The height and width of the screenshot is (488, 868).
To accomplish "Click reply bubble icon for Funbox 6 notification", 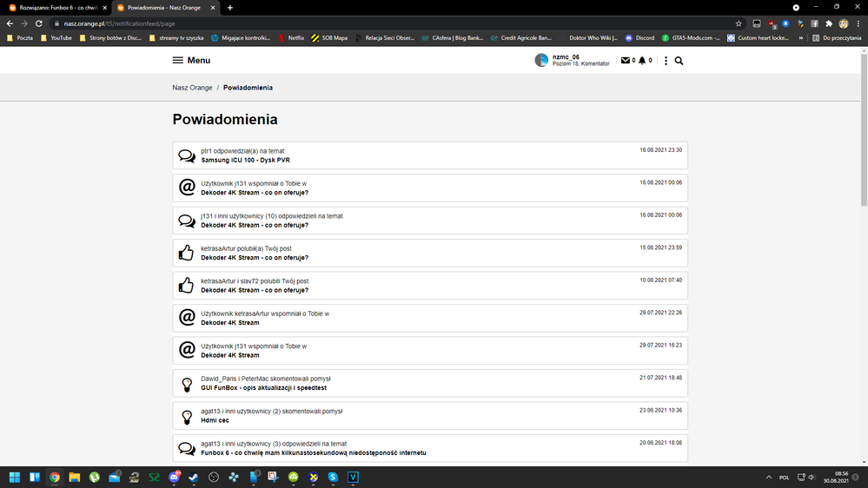I will point(187,448).
